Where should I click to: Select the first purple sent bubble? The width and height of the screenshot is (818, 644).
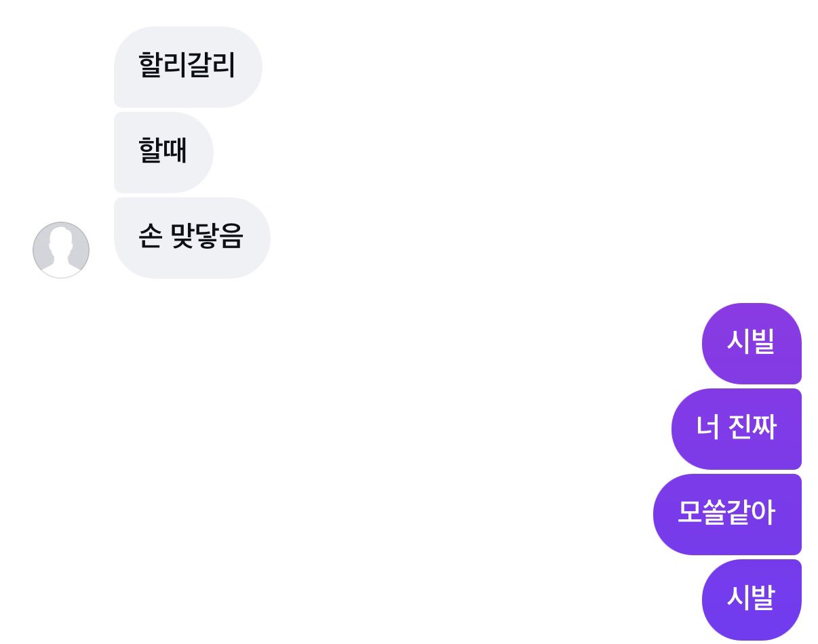coord(752,344)
